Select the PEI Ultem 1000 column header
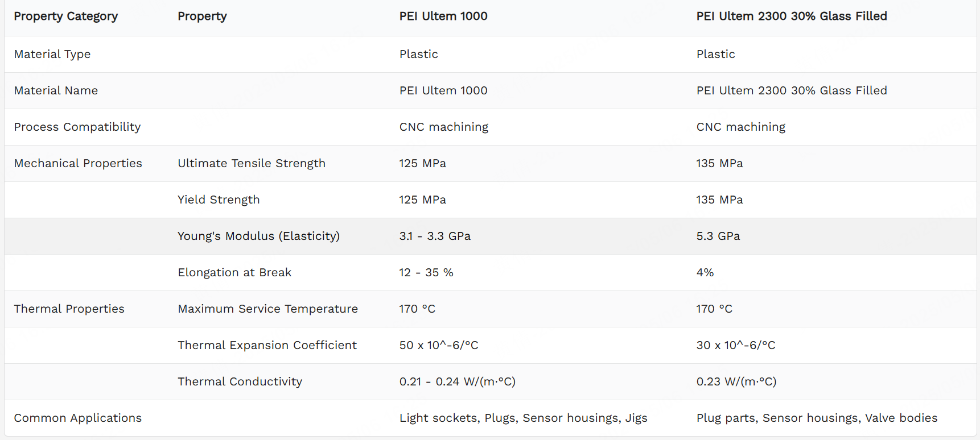Viewport: 980px width, 440px height. tap(443, 16)
